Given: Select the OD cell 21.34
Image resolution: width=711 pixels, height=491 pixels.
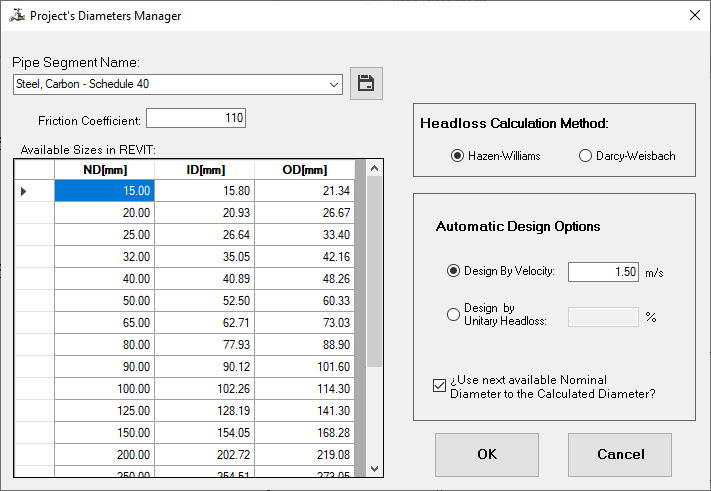Looking at the screenshot, I should [305, 191].
